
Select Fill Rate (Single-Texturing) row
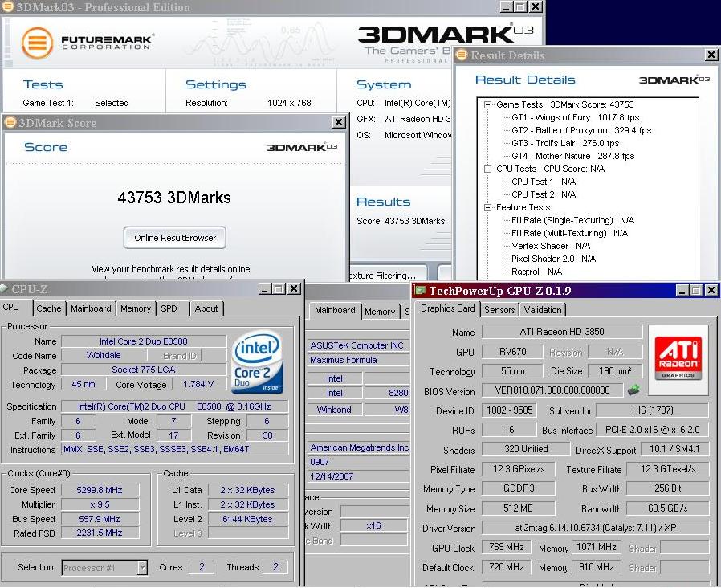click(573, 220)
